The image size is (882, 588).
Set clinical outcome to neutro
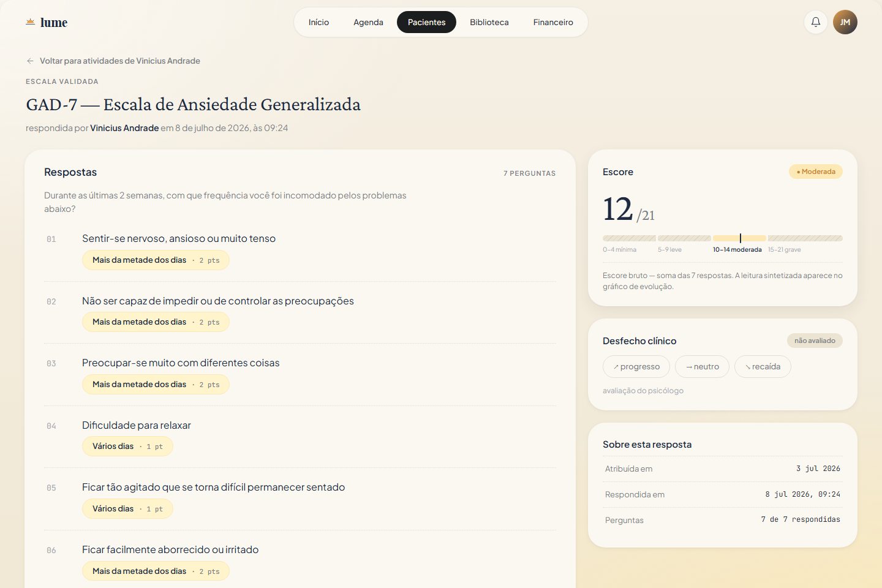pos(702,366)
